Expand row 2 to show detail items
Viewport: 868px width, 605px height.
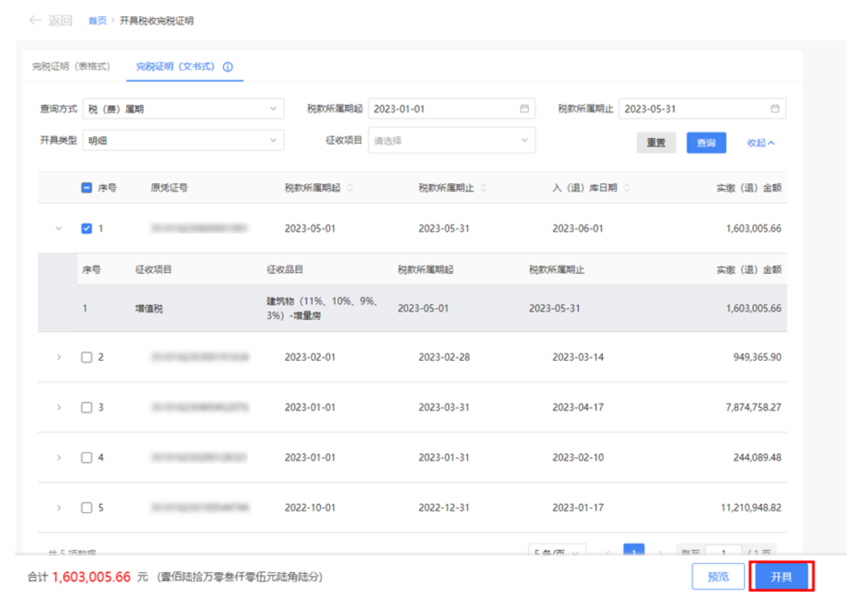[59, 357]
